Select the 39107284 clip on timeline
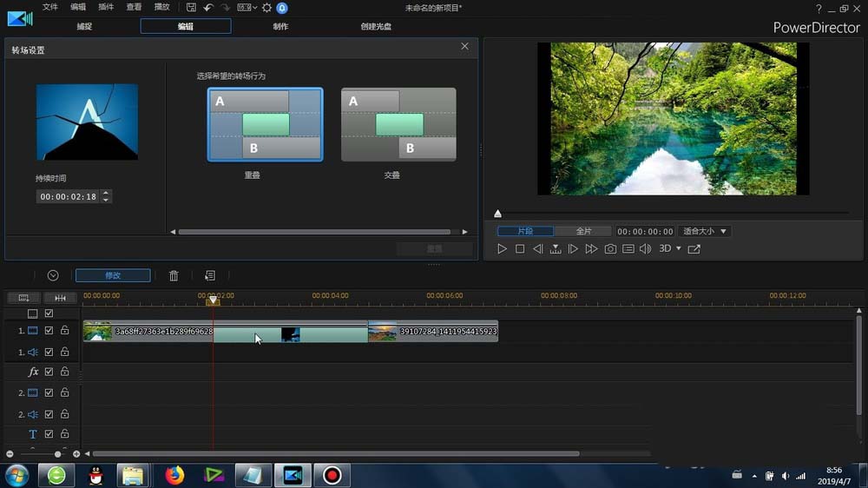868x488 pixels. click(433, 331)
